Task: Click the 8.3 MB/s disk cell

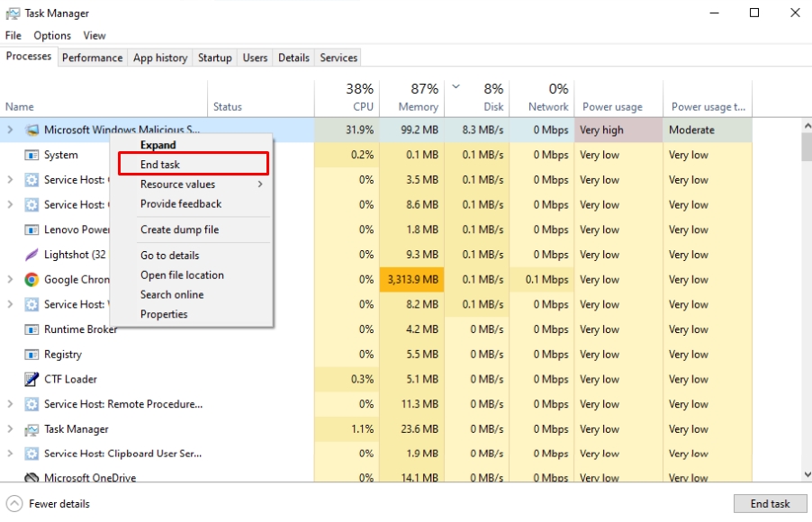Action: tap(477, 130)
